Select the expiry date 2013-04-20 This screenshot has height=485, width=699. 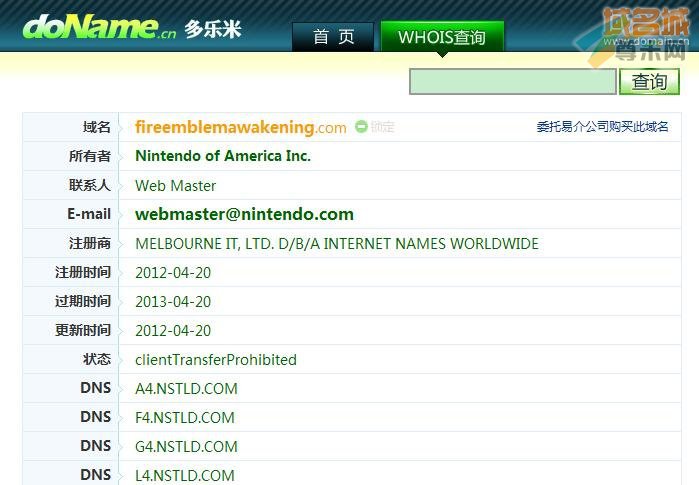pyautogui.click(x=173, y=302)
